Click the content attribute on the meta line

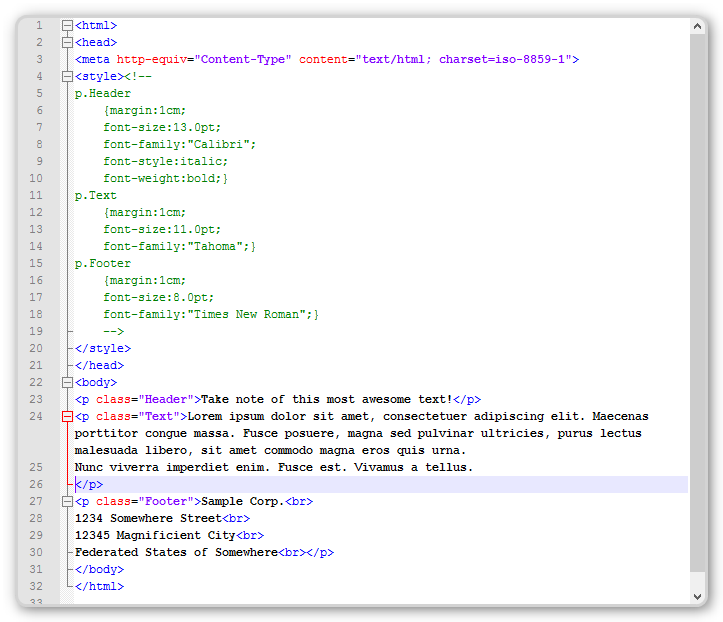click(323, 59)
